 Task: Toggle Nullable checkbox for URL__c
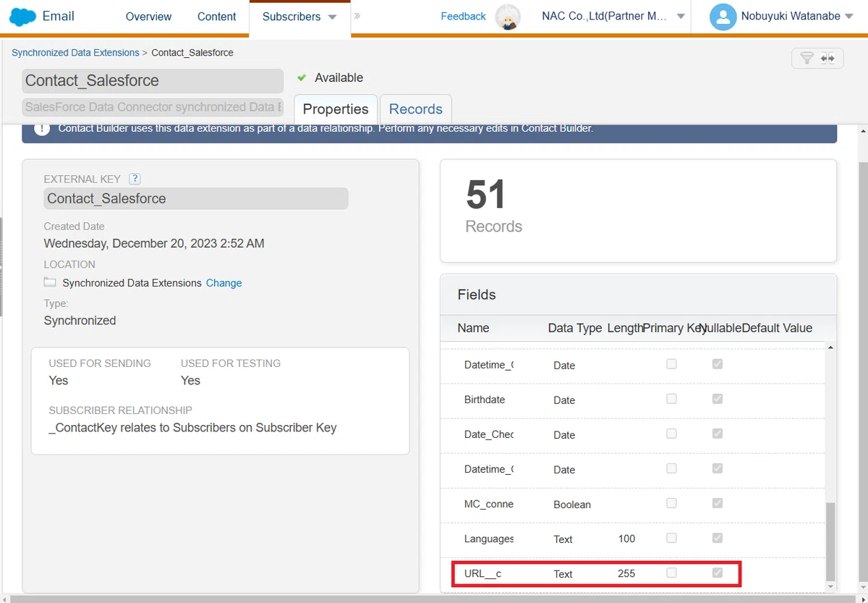click(717, 573)
